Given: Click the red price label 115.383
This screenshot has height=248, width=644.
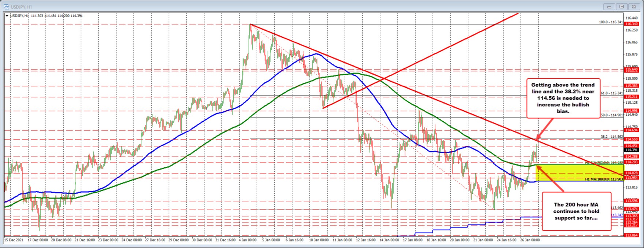Looking at the screenshot, I should [x=631, y=86].
